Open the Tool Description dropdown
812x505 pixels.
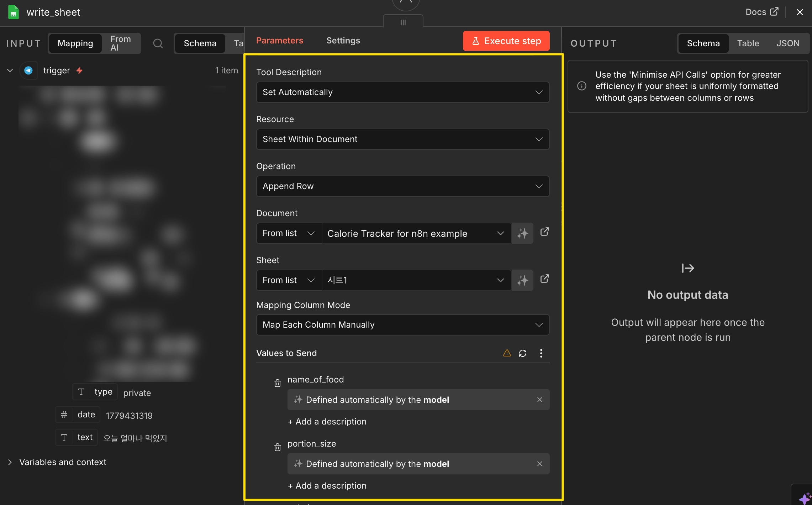[403, 92]
